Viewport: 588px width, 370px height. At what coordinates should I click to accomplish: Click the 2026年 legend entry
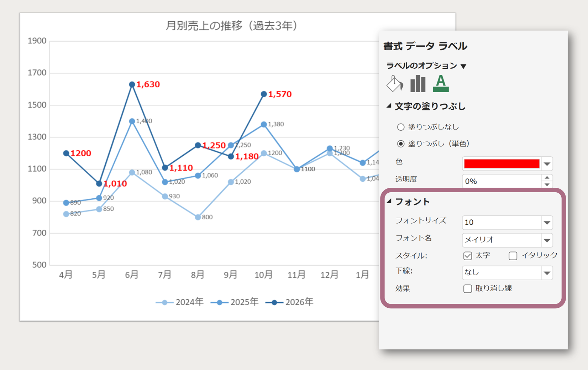coord(290,302)
